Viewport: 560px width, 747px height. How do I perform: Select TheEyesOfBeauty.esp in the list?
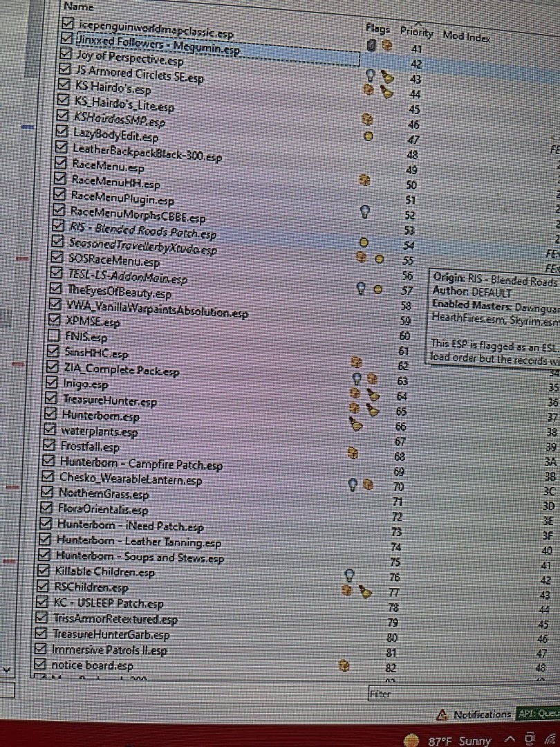(120, 291)
